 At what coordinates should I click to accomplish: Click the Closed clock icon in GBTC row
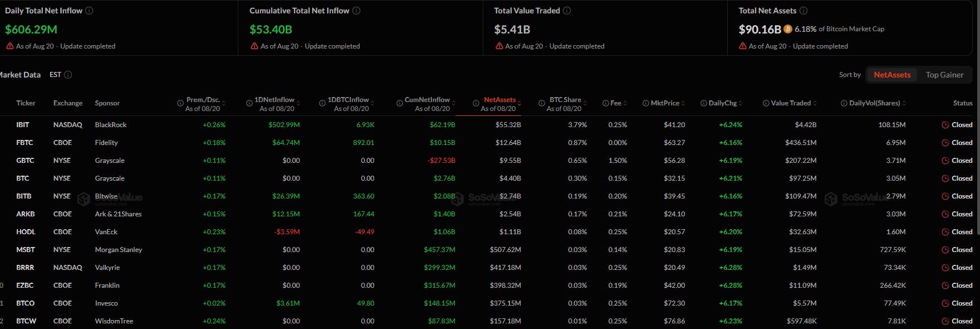945,161
